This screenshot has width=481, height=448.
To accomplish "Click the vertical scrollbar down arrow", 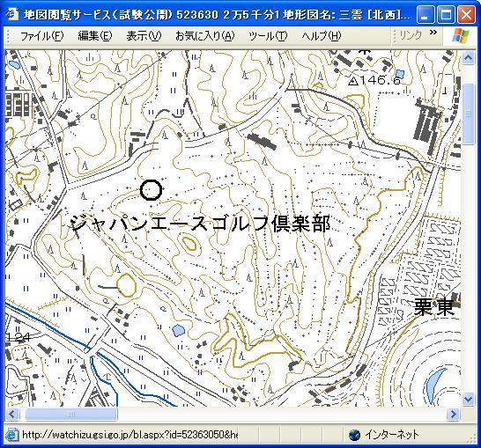I will (x=468, y=400).
